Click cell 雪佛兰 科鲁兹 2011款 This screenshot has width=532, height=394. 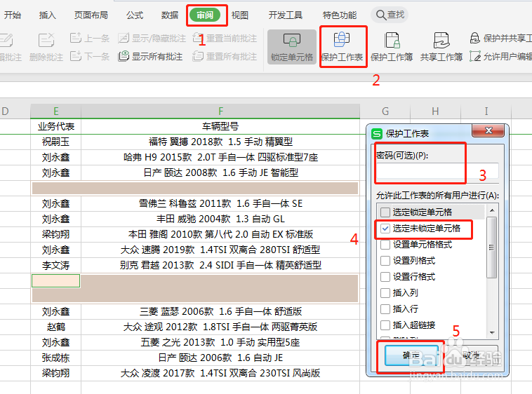click(x=220, y=203)
